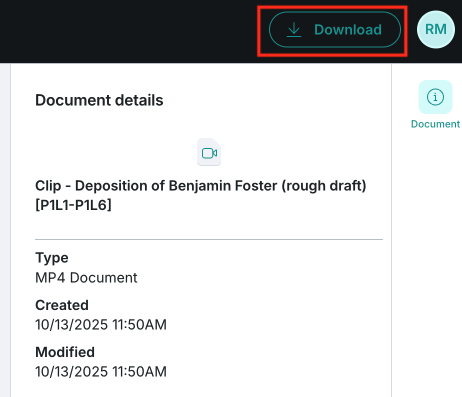This screenshot has width=462, height=397.
Task: Click the 'Document details' heading
Action: point(99,100)
